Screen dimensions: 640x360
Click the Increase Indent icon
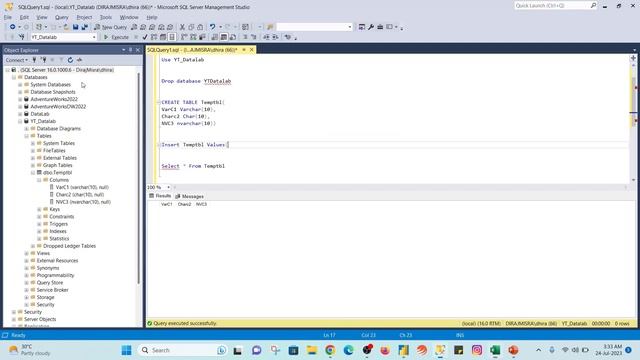[x=276, y=37]
